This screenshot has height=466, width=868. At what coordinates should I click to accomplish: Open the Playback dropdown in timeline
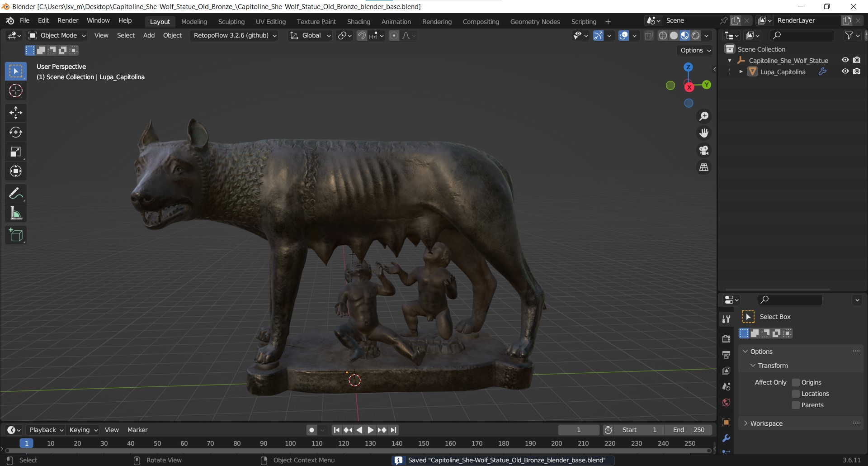click(x=46, y=430)
